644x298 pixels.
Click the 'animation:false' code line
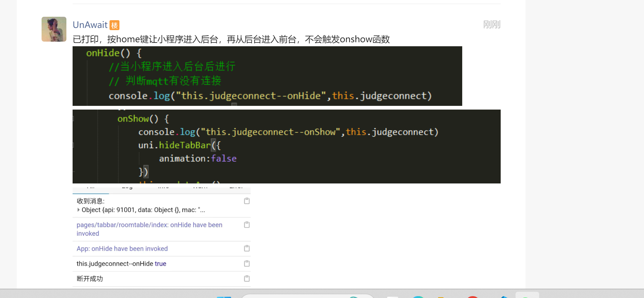(198, 159)
